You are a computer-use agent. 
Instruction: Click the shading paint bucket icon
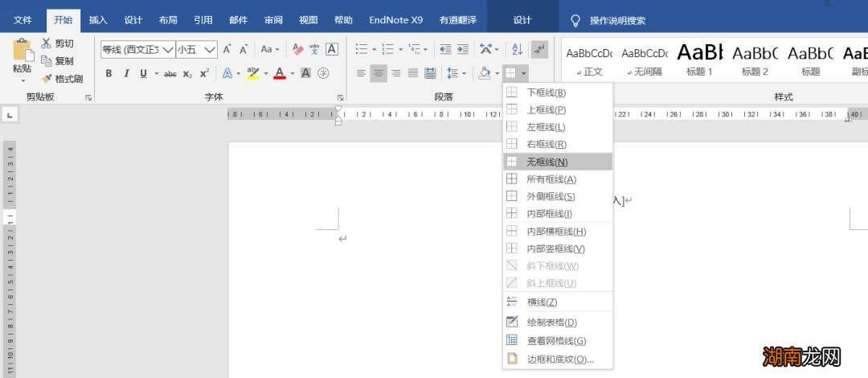[x=485, y=73]
